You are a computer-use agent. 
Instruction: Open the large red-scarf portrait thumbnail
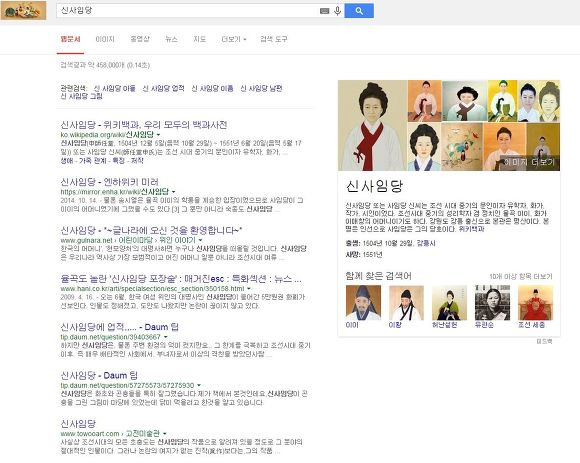point(372,125)
